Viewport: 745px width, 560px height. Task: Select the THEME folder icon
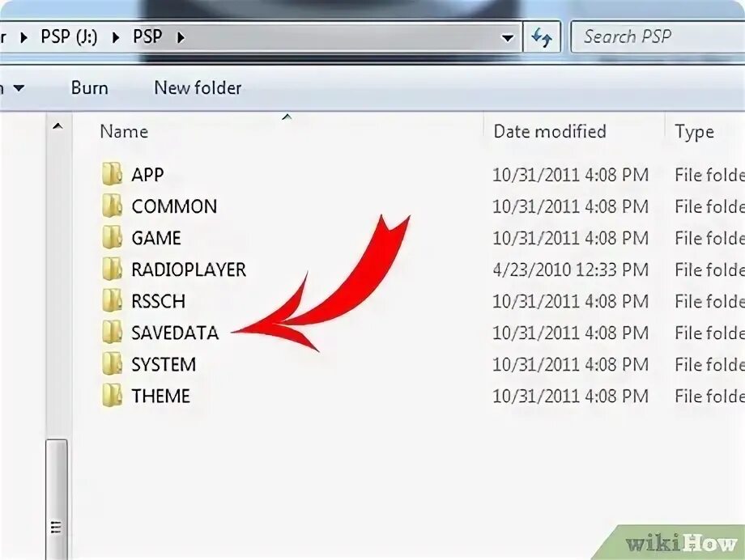112,396
